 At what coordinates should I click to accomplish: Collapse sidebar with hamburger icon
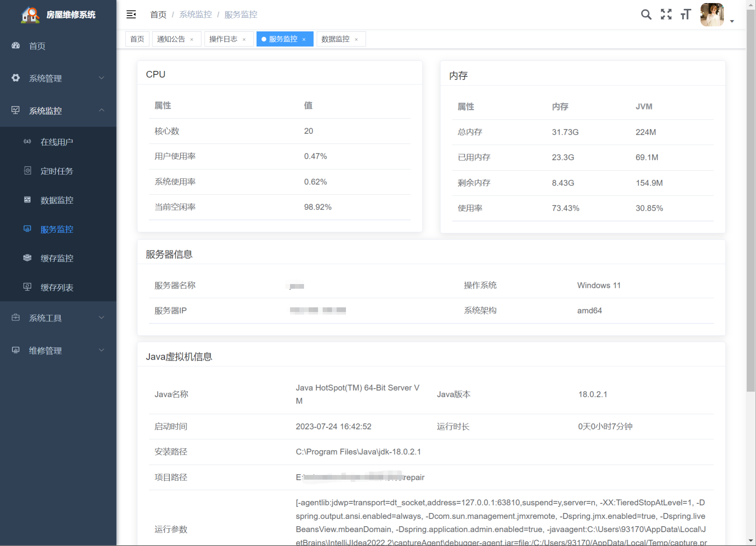[x=131, y=15]
